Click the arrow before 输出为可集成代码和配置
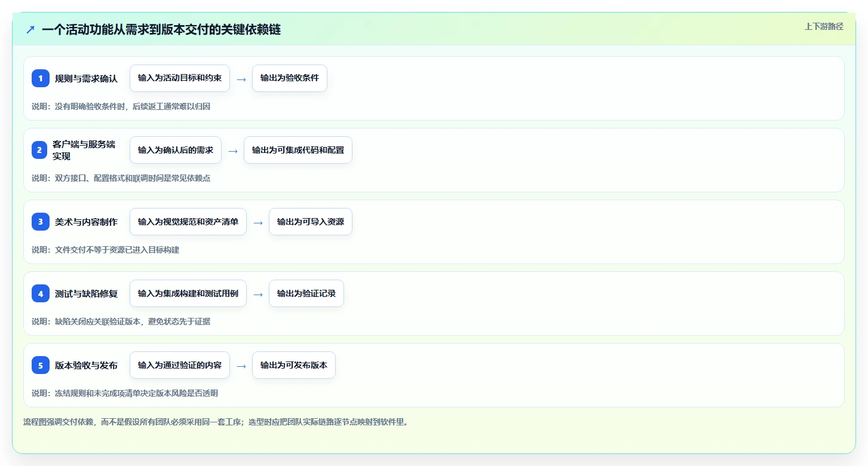Image resolution: width=868 pixels, height=466 pixels. tap(233, 151)
